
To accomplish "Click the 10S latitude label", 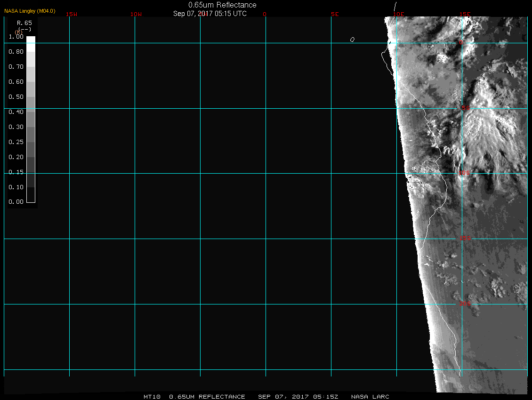I will [x=464, y=173].
